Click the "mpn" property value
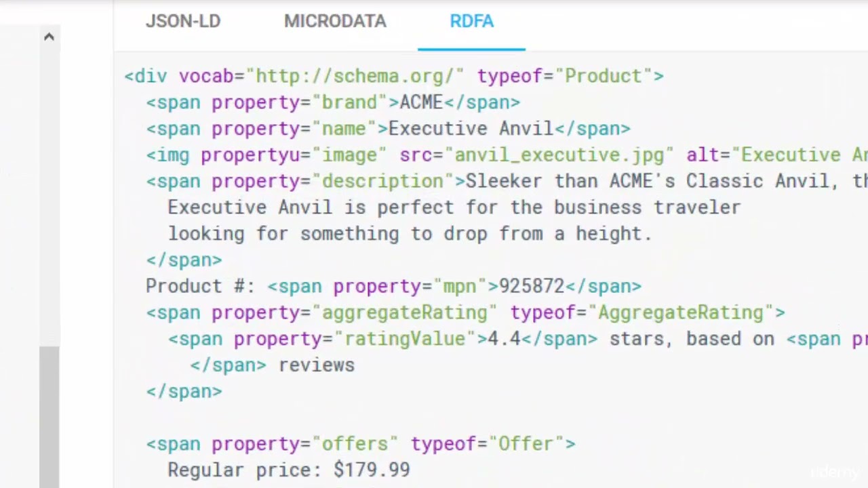The width and height of the screenshot is (868, 488). [466, 287]
